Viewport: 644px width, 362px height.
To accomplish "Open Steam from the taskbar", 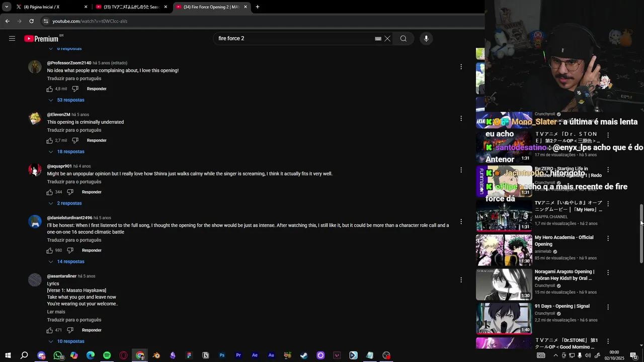I will pyautogui.click(x=304, y=355).
